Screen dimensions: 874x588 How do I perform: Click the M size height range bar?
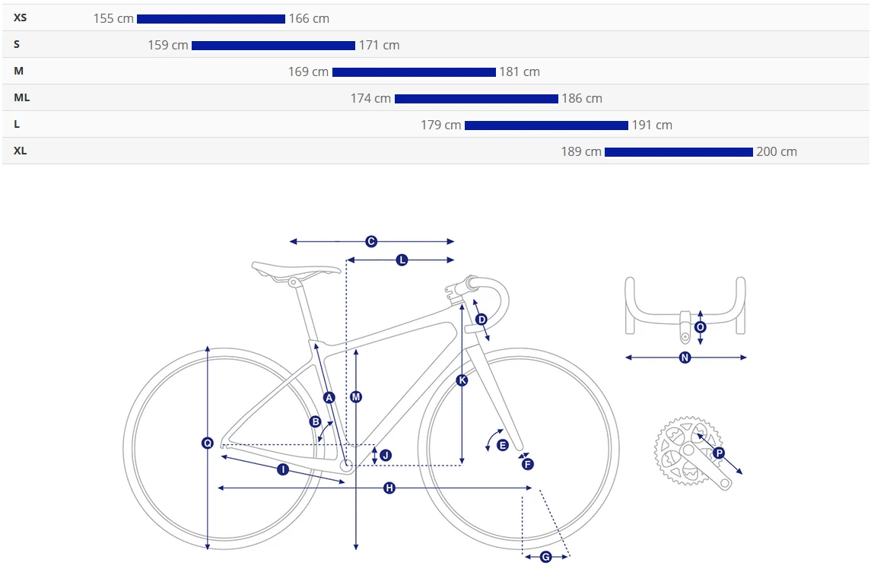tap(414, 72)
